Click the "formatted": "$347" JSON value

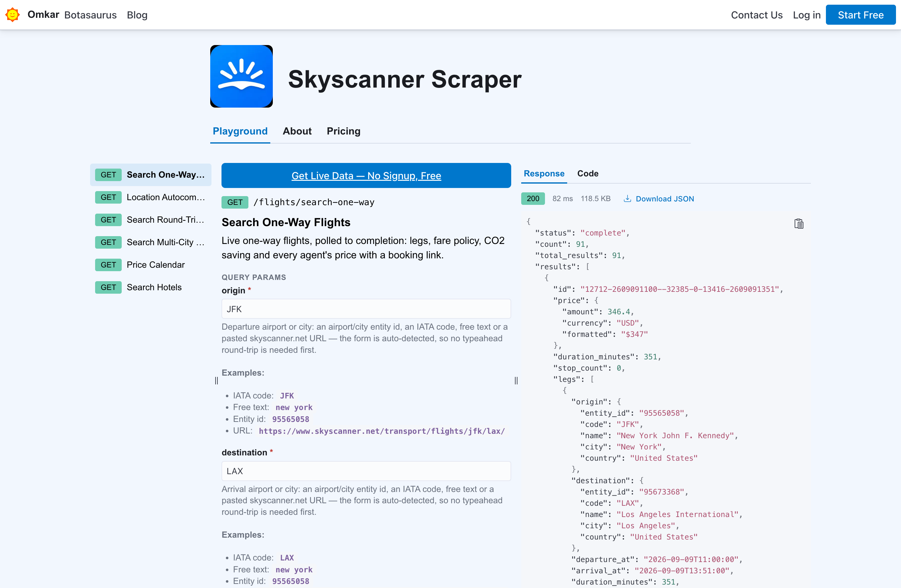634,334
